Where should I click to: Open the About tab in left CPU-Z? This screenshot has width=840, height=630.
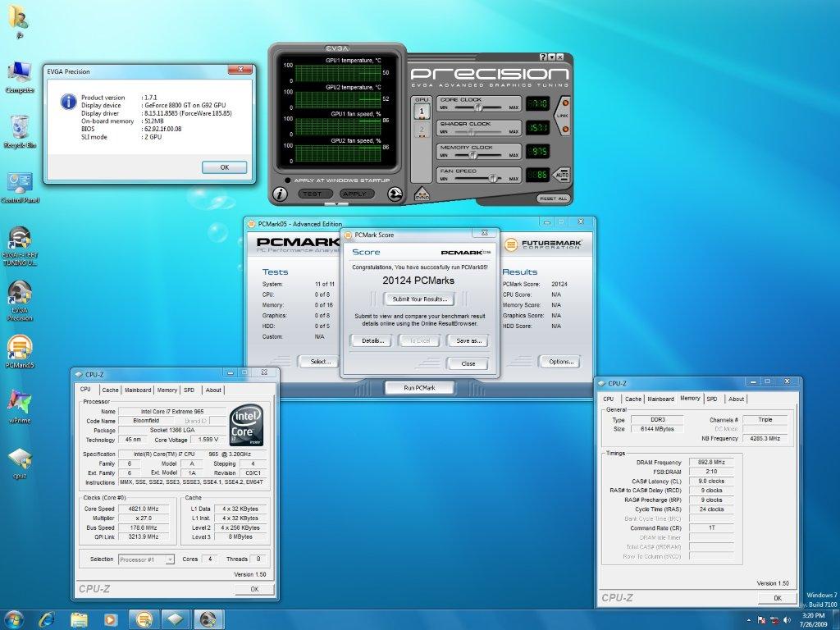(x=213, y=390)
